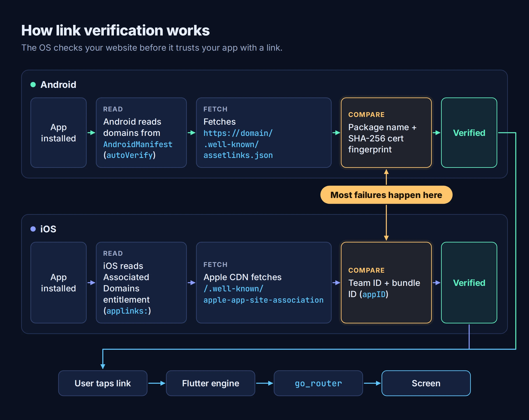Click the Android FETCH step box
Screen dimensions: 529x420
pyautogui.click(x=264, y=133)
